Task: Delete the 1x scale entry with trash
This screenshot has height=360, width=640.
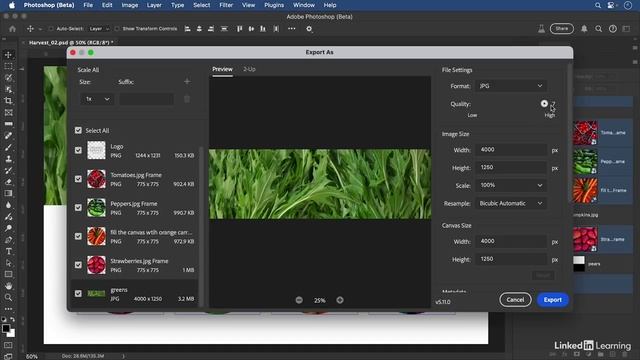Action: pyautogui.click(x=187, y=99)
